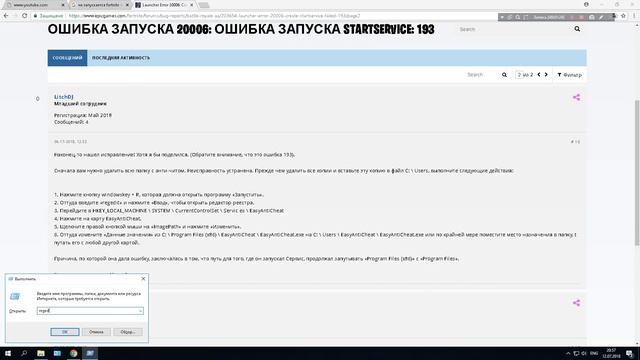This screenshot has width=640, height=360.
Task: Switch to www.youtube.com browser tab
Action: (35, 5)
